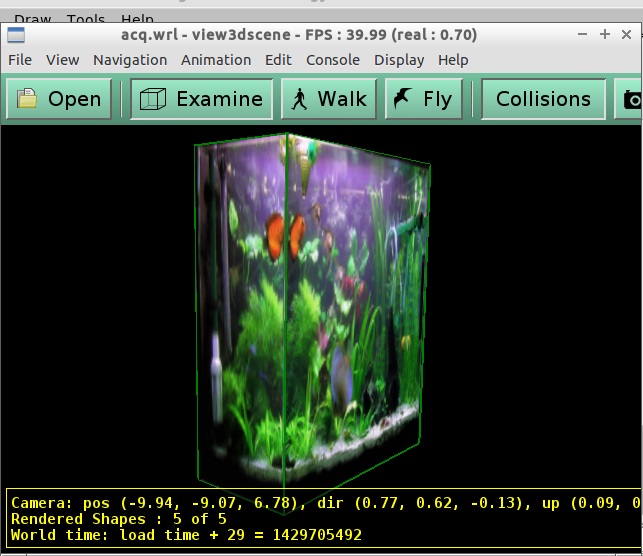643x556 pixels.
Task: Click the Open folder icon
Action: 28,99
